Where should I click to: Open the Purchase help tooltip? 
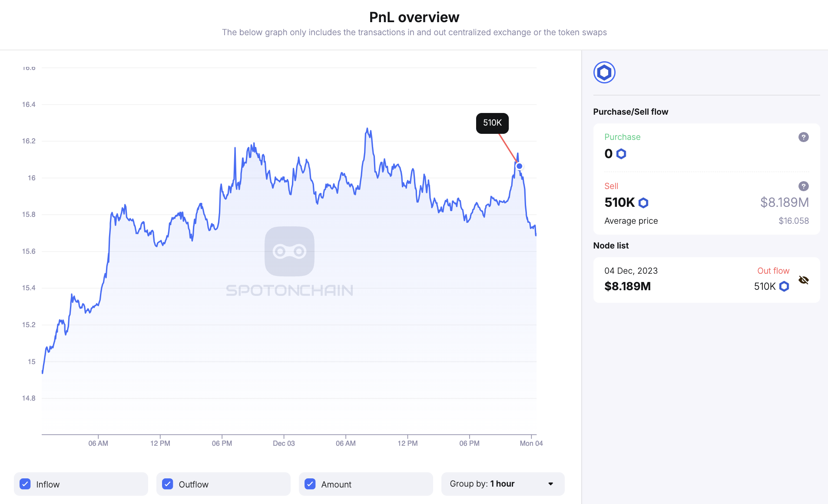point(803,137)
